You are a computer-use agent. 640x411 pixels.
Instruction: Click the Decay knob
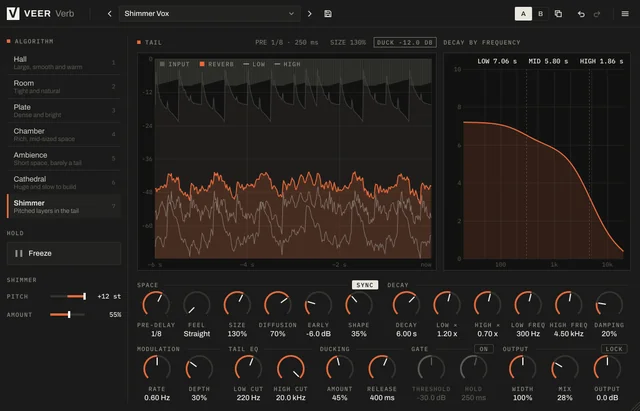point(406,304)
